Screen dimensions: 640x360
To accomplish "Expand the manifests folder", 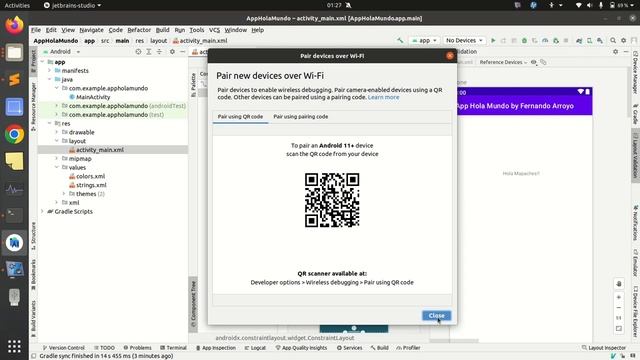I will coord(50,71).
